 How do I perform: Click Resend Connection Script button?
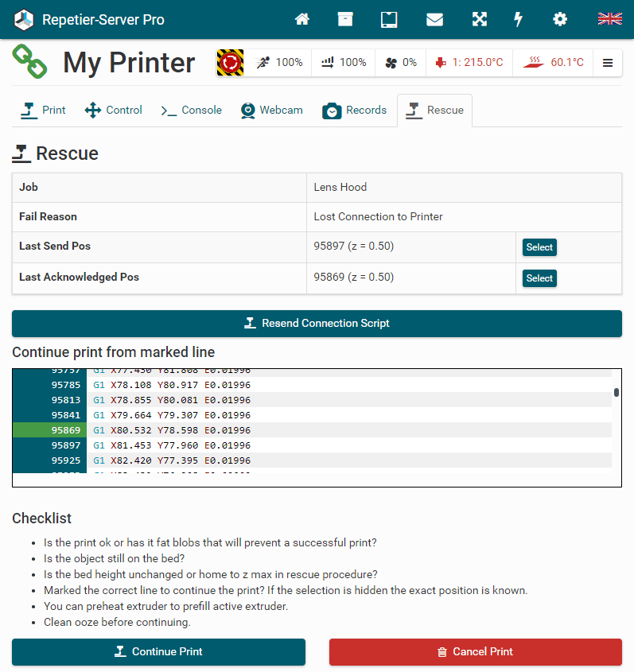coord(317,324)
